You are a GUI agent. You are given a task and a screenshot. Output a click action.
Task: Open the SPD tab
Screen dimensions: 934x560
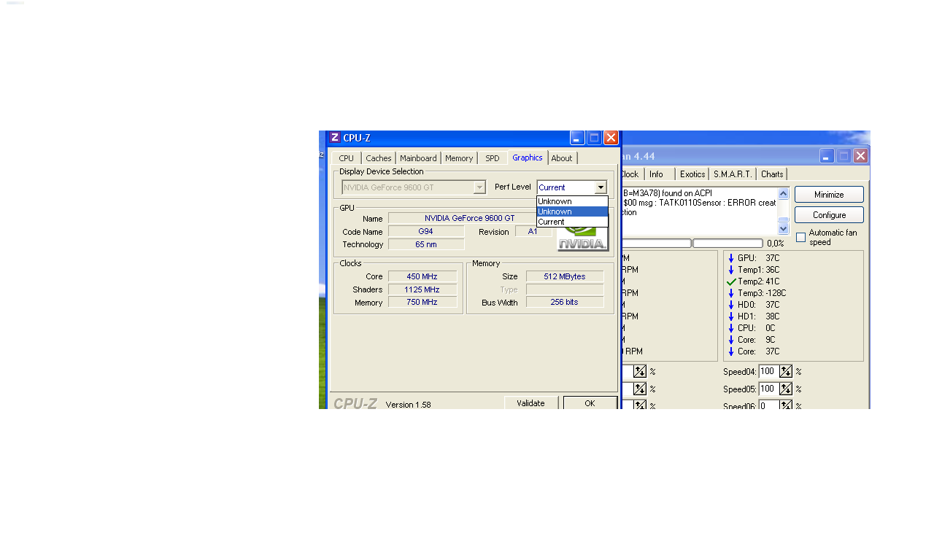click(x=493, y=158)
